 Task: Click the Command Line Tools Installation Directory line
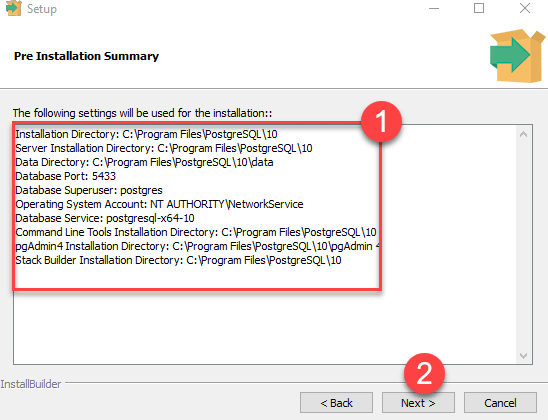click(196, 232)
